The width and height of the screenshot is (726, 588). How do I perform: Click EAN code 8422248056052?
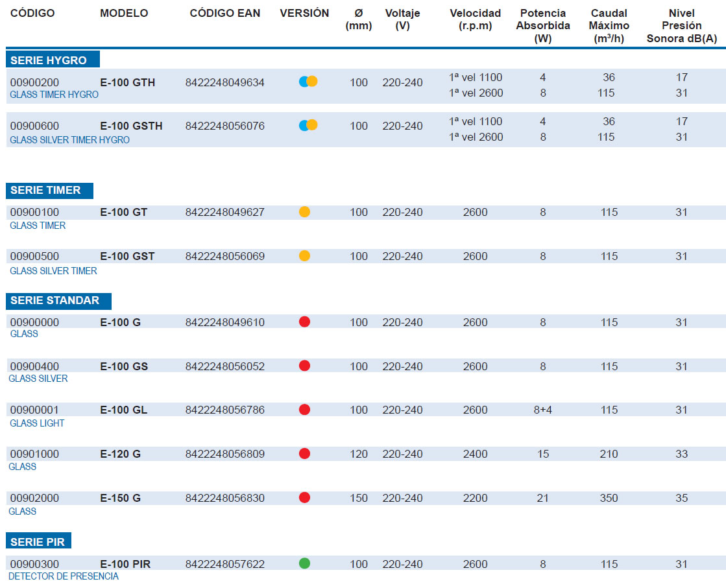(x=225, y=366)
